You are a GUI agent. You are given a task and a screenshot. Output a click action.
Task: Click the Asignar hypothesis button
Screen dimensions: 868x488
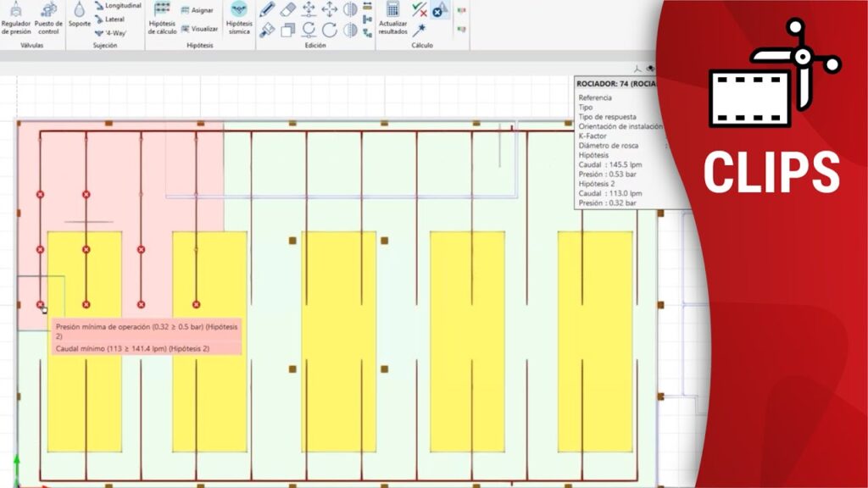(x=198, y=10)
